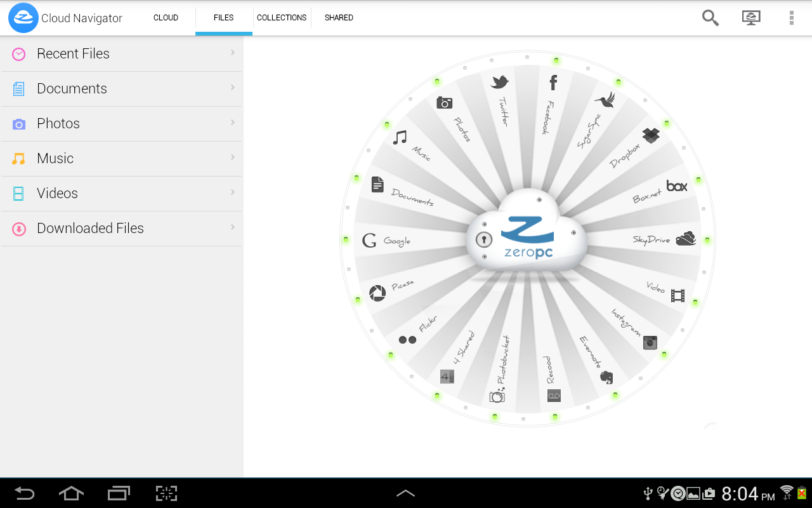The image size is (812, 508).
Task: Switch to the SHARED tab
Action: (x=339, y=18)
